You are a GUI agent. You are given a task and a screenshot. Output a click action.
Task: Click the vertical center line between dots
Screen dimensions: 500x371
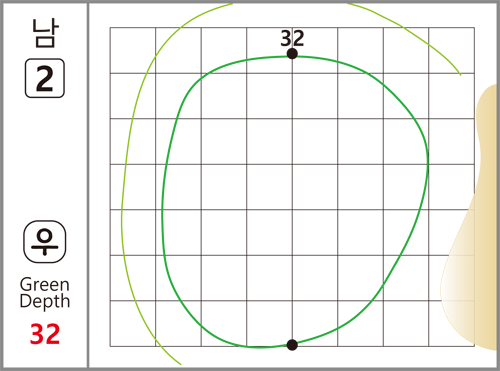[292, 200]
